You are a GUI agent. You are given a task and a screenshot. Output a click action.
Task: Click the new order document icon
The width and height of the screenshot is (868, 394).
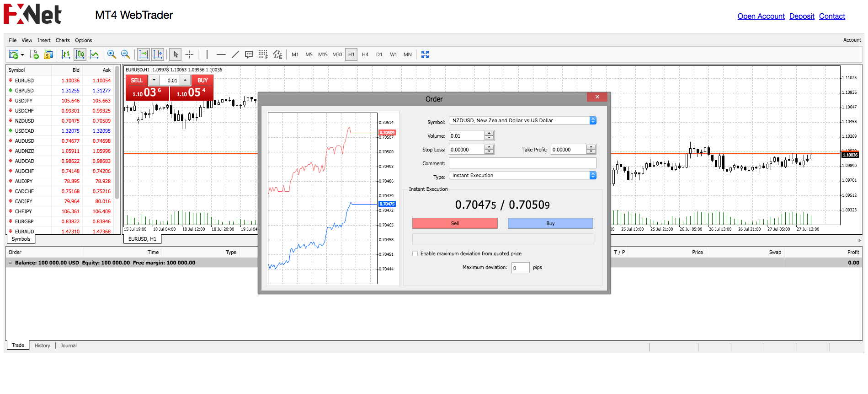(x=34, y=54)
